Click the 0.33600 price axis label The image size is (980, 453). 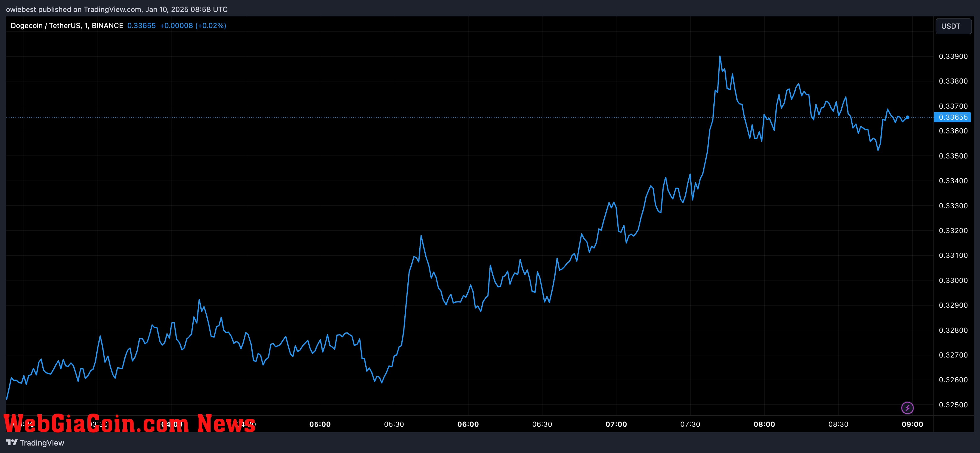tap(953, 131)
